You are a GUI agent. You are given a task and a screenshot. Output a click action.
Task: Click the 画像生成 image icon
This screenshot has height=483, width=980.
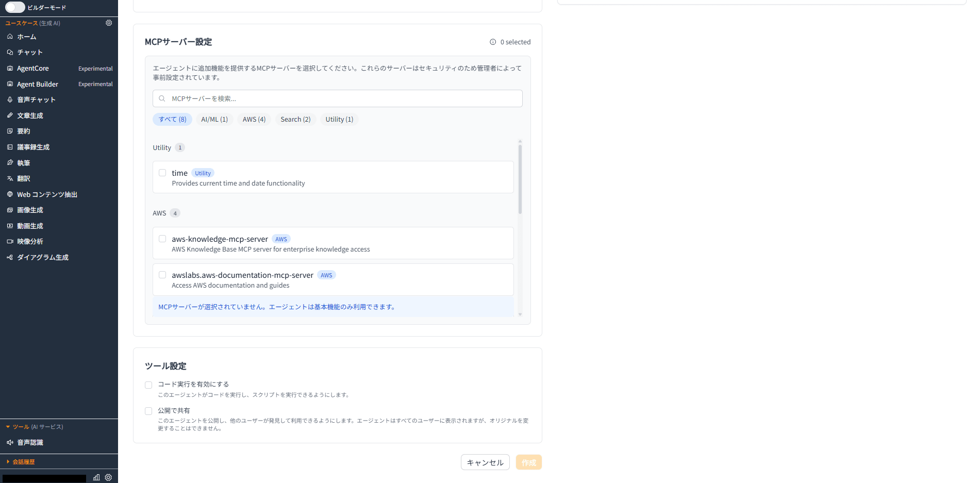[x=10, y=210]
